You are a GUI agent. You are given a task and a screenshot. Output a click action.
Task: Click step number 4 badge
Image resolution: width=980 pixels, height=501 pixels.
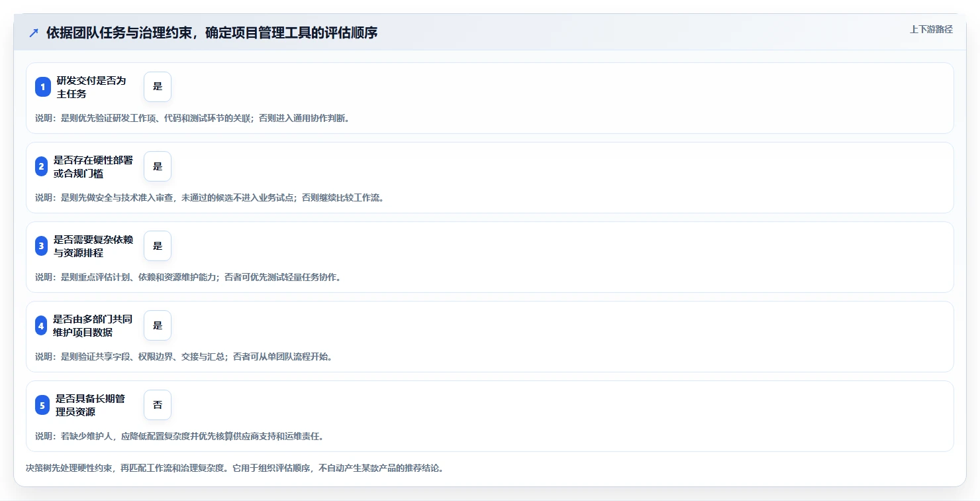42,325
